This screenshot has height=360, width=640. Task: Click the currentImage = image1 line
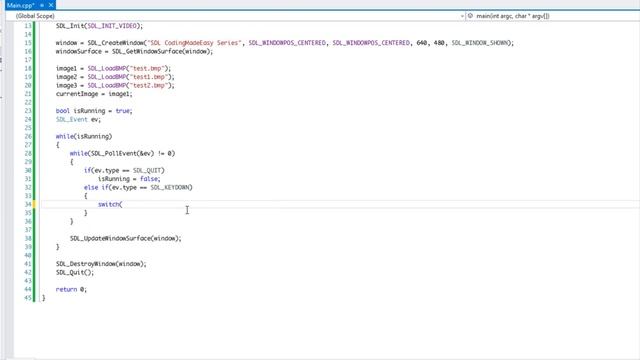(94, 94)
